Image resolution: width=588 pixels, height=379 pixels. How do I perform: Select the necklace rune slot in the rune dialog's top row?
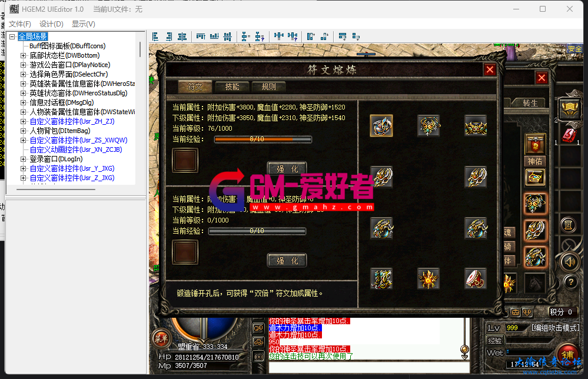click(x=428, y=125)
